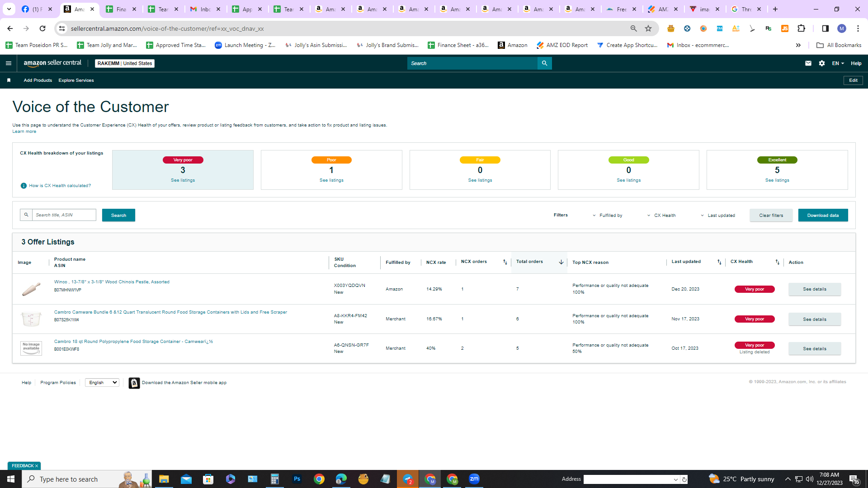
Task: See listings under the Excellent card
Action: 777,180
